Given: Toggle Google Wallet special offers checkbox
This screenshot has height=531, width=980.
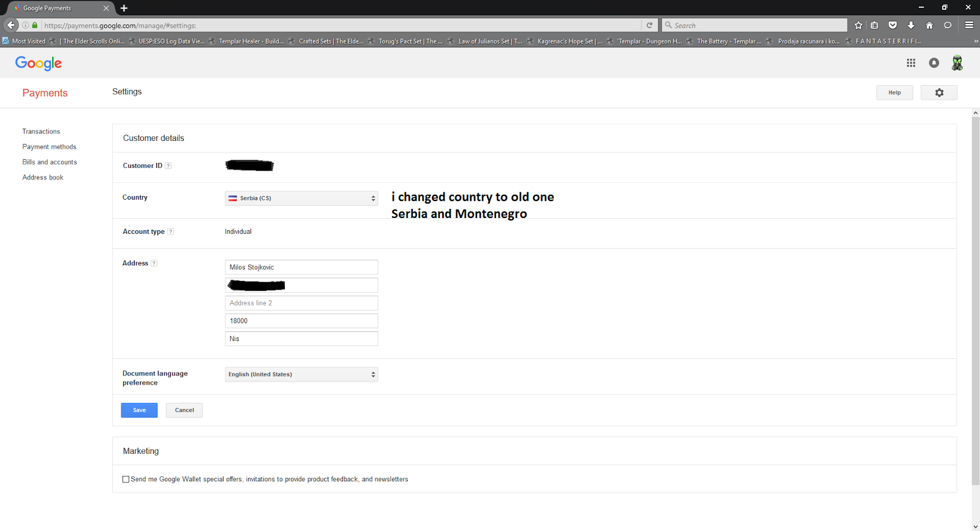Looking at the screenshot, I should click(x=126, y=480).
